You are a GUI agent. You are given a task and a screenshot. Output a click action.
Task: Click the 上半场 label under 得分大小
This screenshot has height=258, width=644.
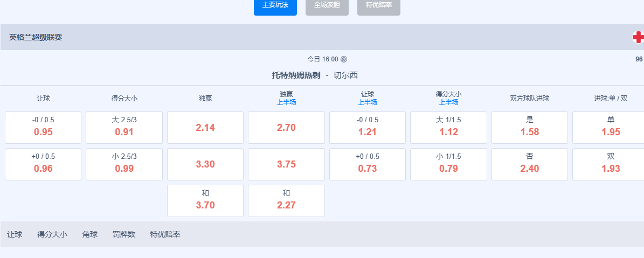(448, 102)
